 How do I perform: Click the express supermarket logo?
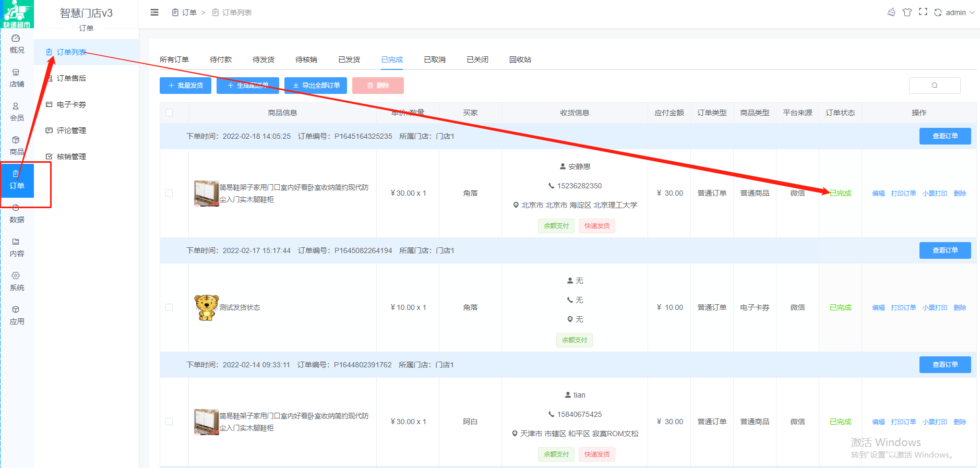point(17,14)
